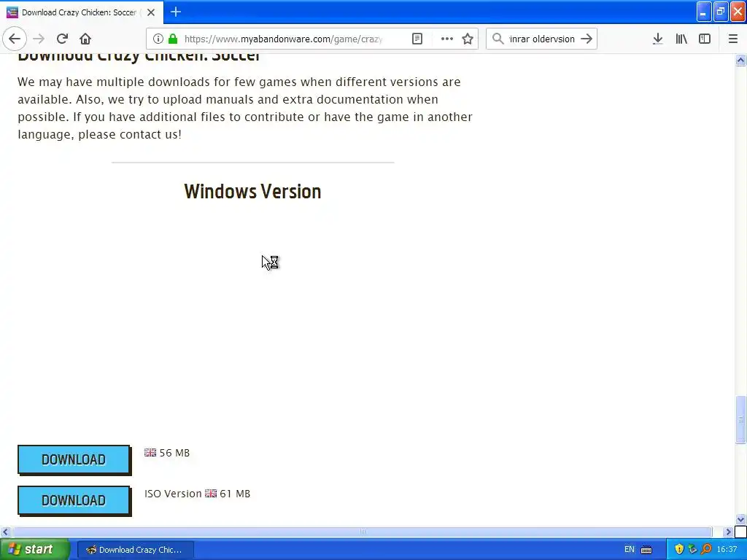747x560 pixels.
Task: Bookmark this page with star
Action: pyautogui.click(x=468, y=39)
